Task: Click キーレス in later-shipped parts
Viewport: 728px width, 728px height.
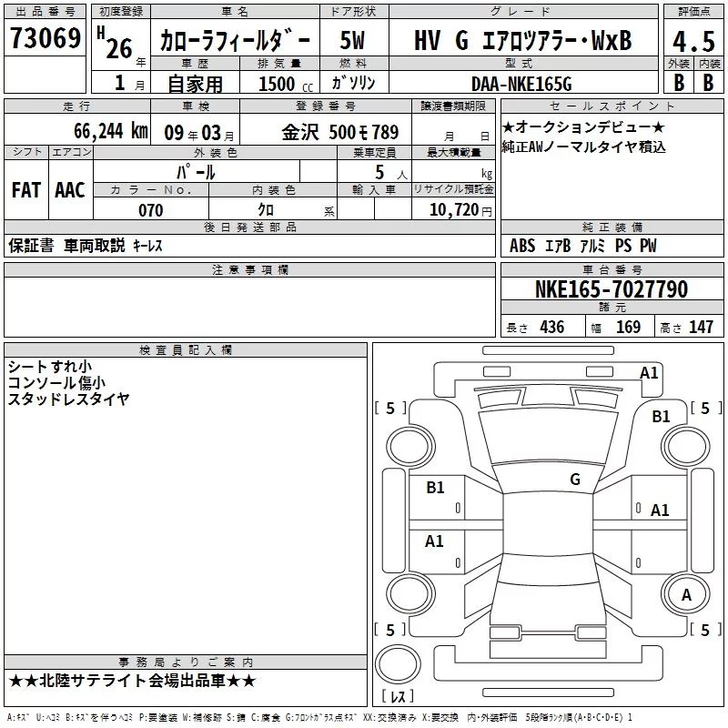Action: [147, 246]
